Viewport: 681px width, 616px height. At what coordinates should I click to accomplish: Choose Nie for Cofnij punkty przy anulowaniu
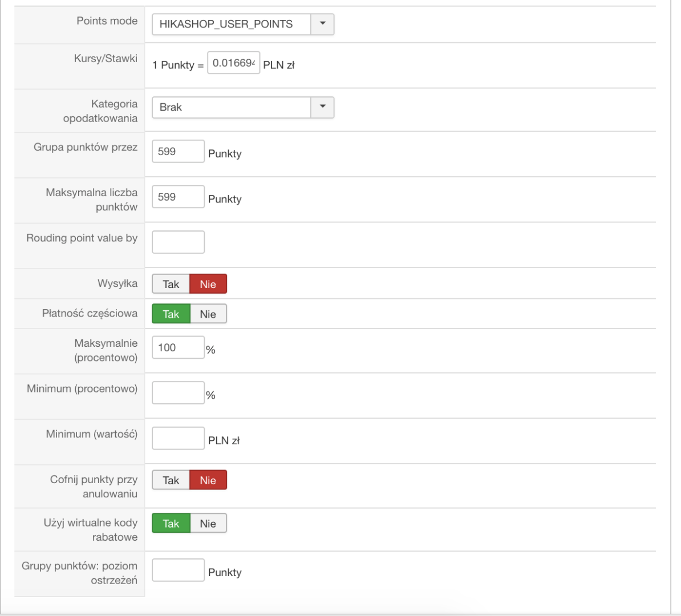tap(208, 480)
